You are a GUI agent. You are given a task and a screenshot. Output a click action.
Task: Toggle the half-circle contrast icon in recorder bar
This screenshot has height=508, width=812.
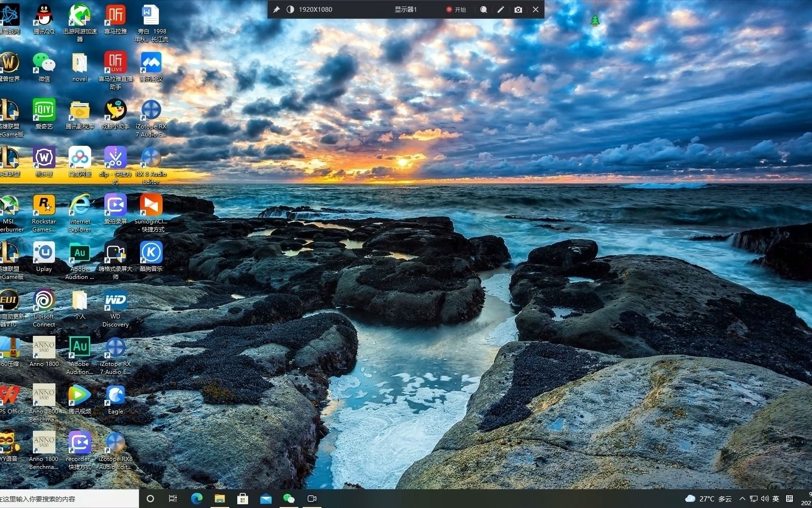coord(290,9)
